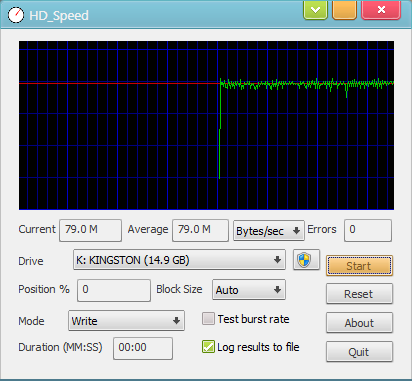
Task: Click the UAC shield icon button
Action: [306, 260]
